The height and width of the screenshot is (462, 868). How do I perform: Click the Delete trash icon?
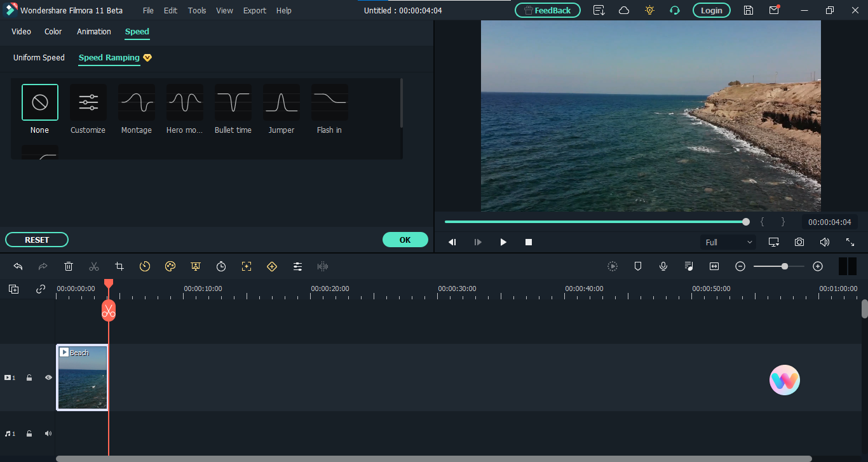[x=69, y=267]
